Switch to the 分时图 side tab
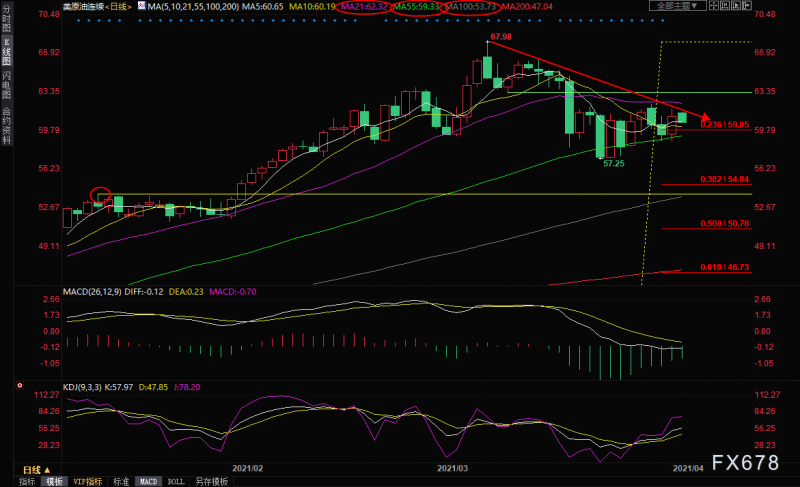 (x=6, y=18)
